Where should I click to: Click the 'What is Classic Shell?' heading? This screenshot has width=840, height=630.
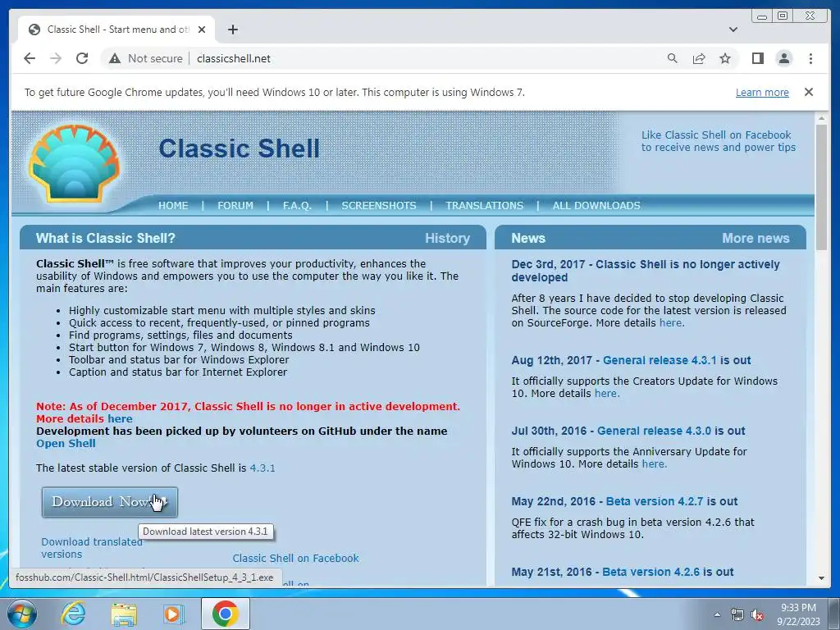tap(106, 239)
